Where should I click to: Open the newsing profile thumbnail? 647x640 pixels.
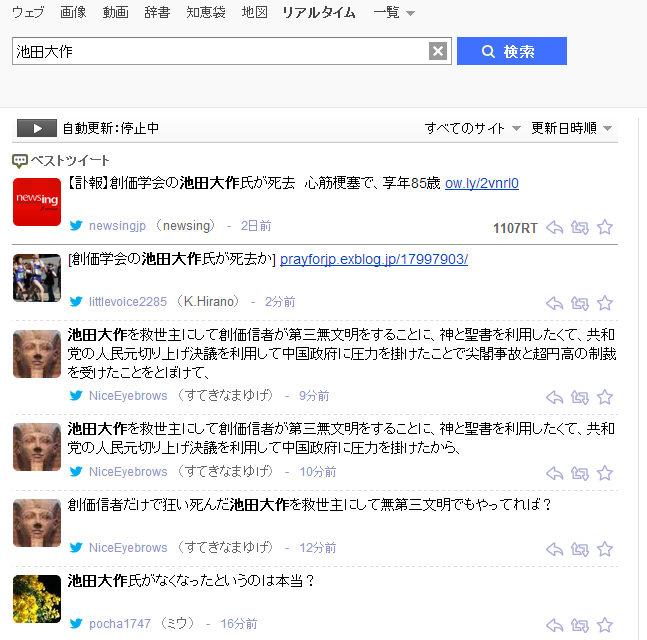click(x=37, y=202)
